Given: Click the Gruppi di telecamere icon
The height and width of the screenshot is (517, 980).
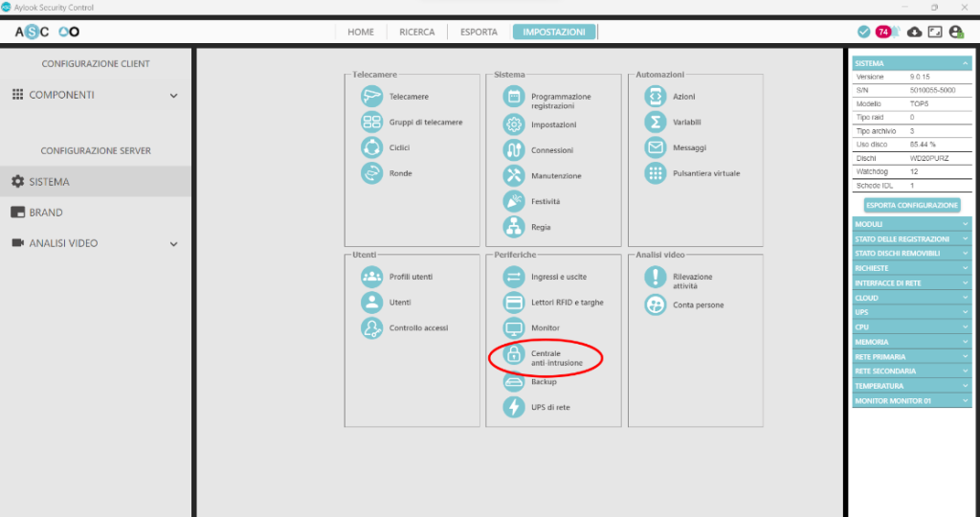Looking at the screenshot, I should point(371,123).
